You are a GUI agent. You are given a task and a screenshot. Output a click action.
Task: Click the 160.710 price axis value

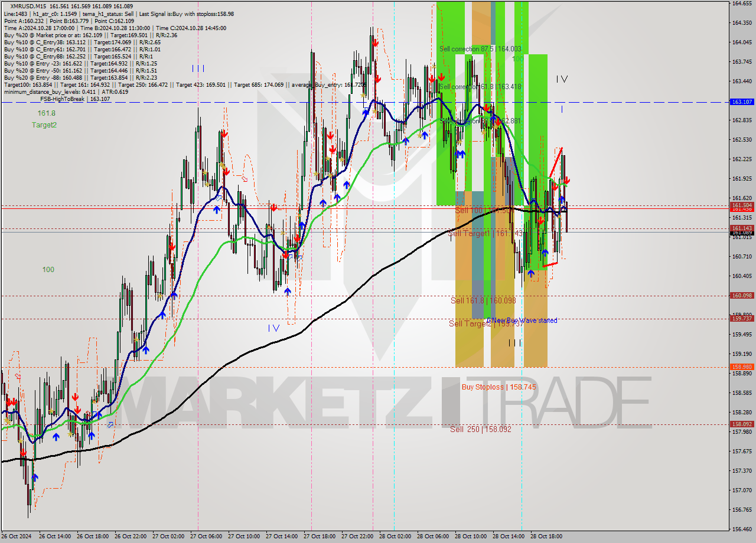coord(742,256)
